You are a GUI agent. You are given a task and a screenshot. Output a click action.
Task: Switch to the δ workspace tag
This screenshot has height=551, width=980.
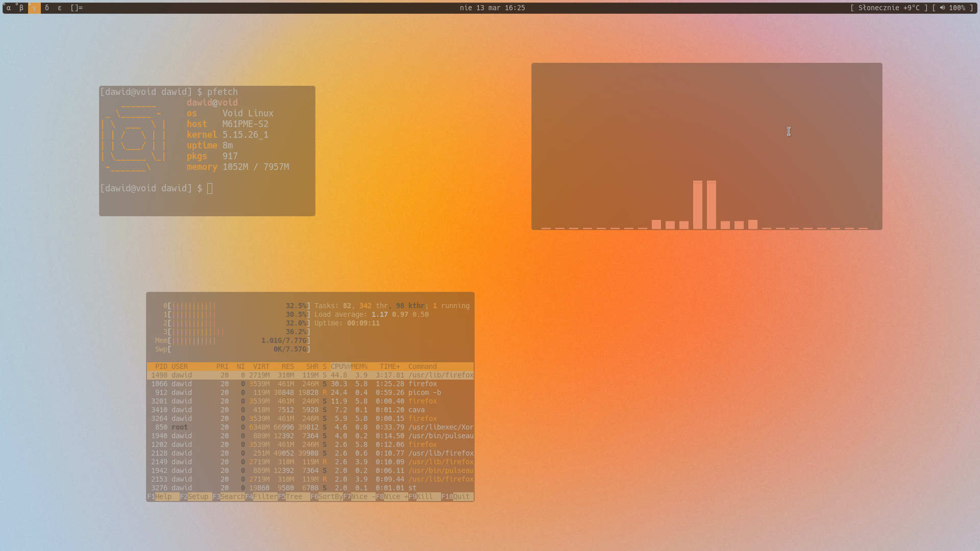point(47,8)
